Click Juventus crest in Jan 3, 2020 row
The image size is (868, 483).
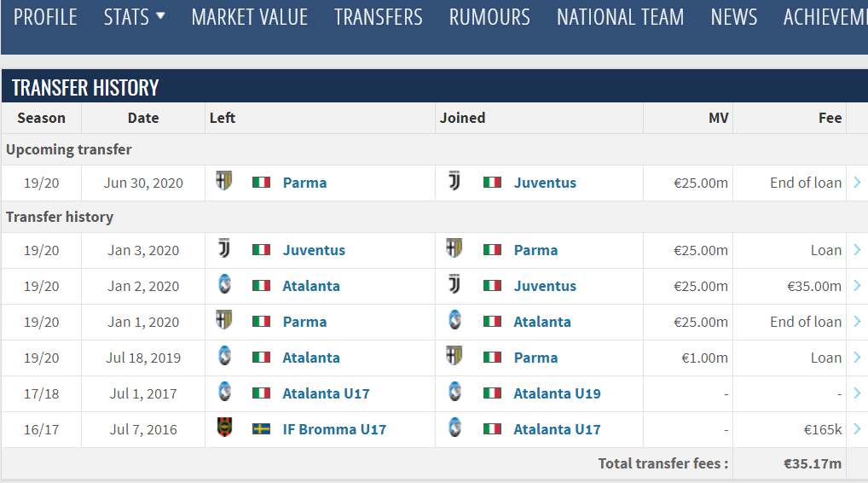[x=224, y=248]
